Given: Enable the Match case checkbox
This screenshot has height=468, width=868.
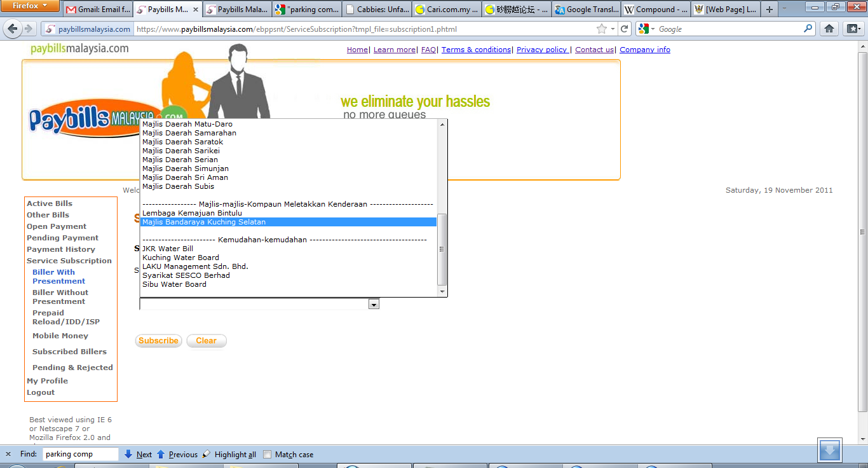Looking at the screenshot, I should (268, 455).
